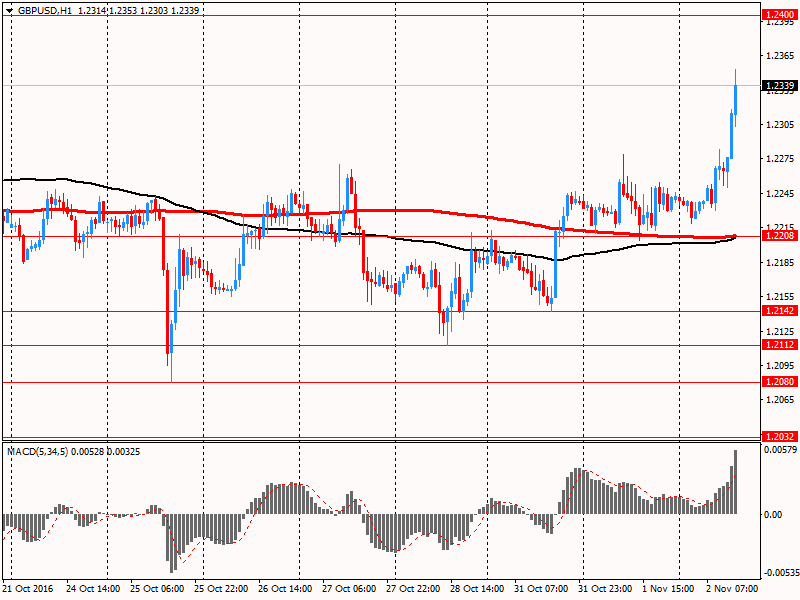This screenshot has height=600, width=800.
Task: Select the 1 Nov 15:00 time axis label
Action: [x=668, y=588]
